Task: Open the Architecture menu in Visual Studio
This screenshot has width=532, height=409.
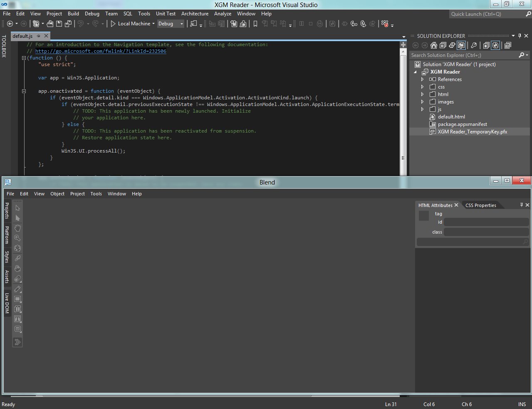Action: [195, 14]
